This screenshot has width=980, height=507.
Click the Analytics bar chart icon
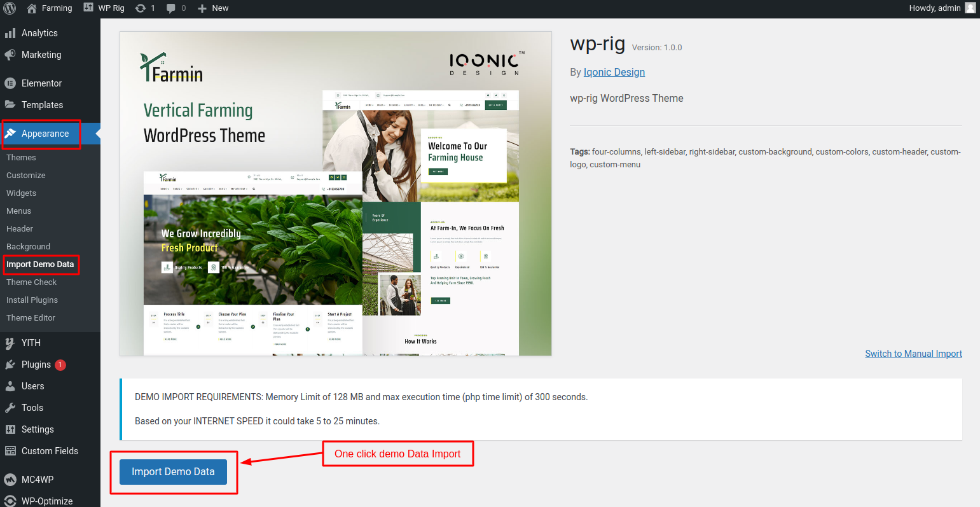pos(10,33)
